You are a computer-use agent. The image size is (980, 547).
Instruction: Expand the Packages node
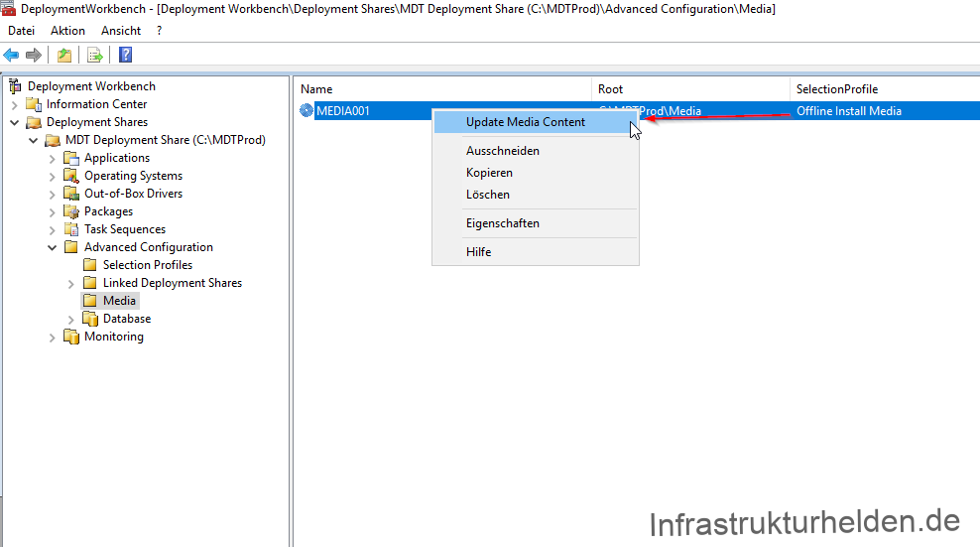(x=52, y=212)
